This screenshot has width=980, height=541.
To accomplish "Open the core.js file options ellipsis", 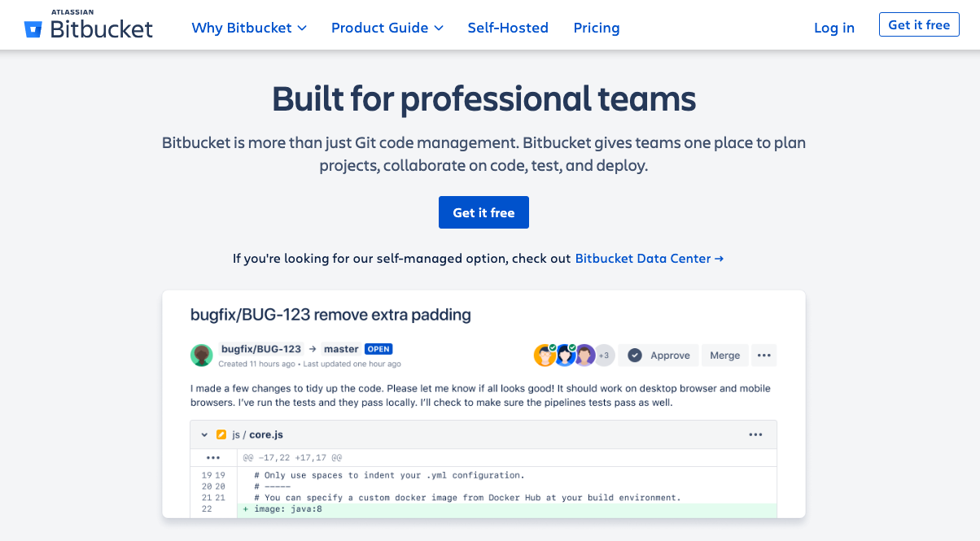I will 755,434.
